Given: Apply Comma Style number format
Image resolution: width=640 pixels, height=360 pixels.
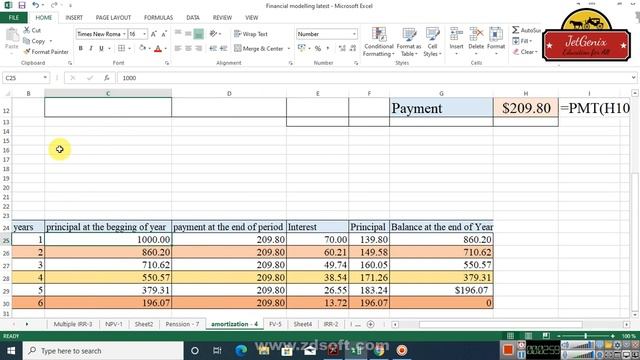Looking at the screenshot, I should coord(328,49).
